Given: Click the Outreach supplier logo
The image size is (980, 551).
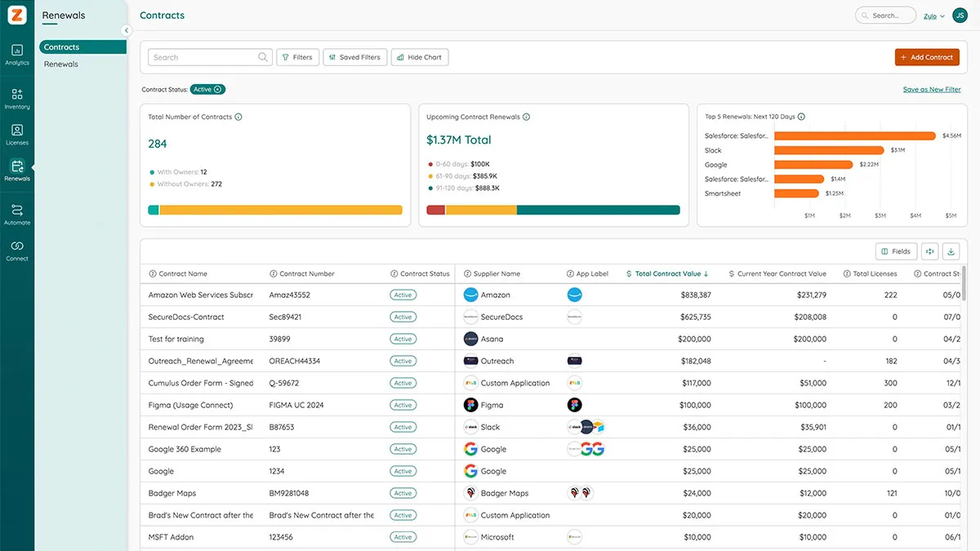Looking at the screenshot, I should [470, 361].
